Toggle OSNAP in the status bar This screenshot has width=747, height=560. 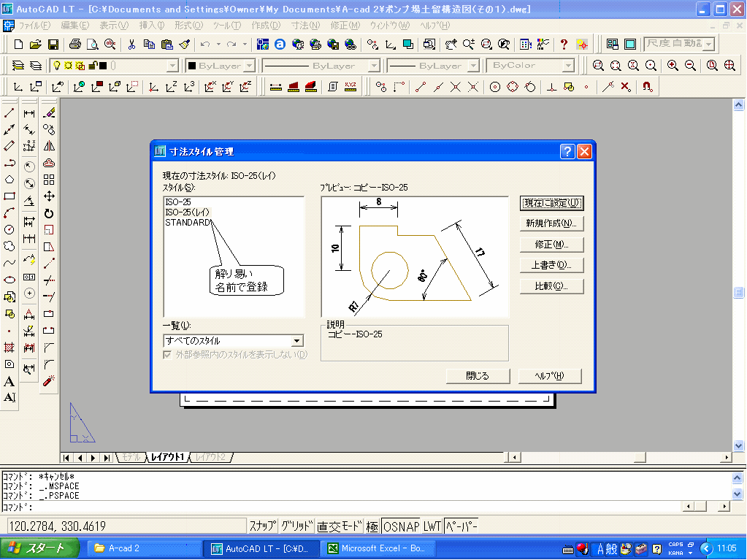[x=401, y=526]
